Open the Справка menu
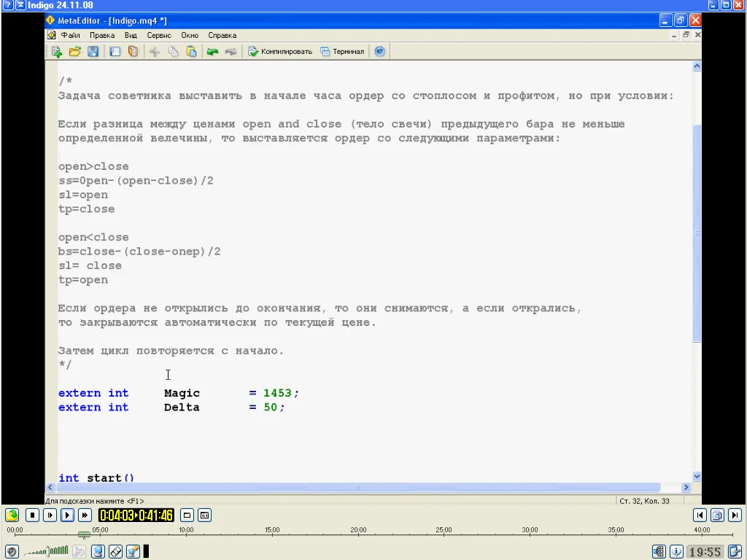This screenshot has height=560, width=747. pos(222,35)
